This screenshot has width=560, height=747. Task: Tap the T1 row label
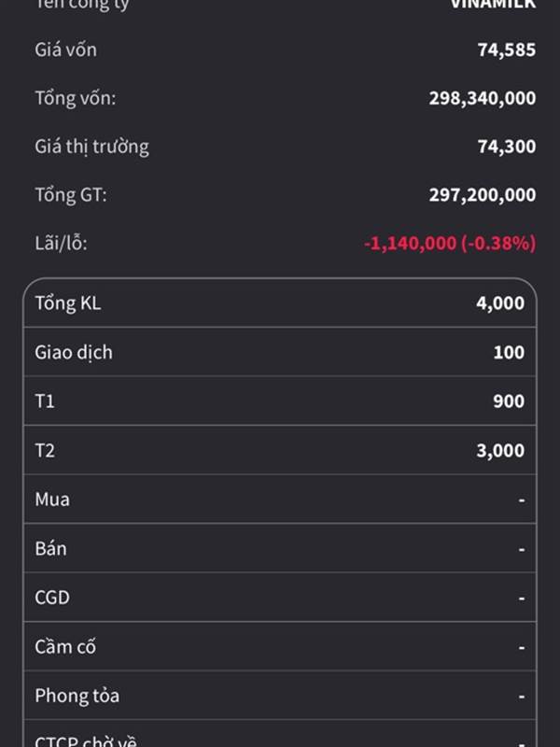pyautogui.click(x=45, y=402)
